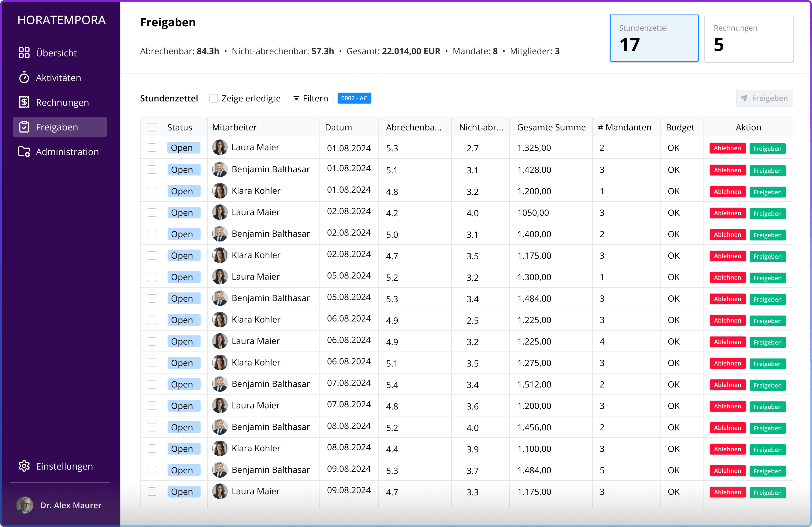
Task: Click the Übersicht sidebar icon
Action: [x=24, y=53]
